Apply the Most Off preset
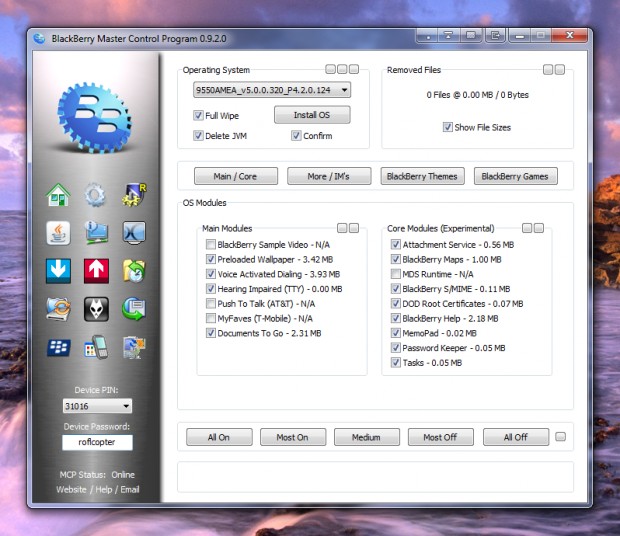The width and height of the screenshot is (620, 536). pyautogui.click(x=441, y=437)
